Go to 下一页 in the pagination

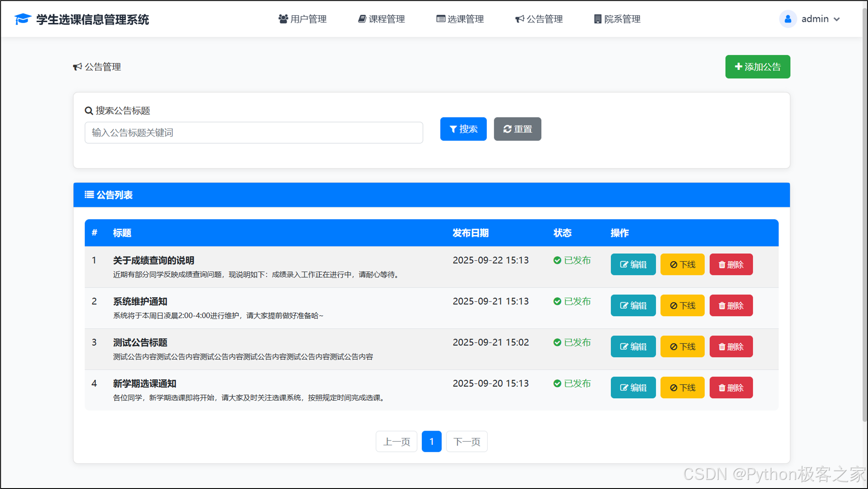click(466, 441)
